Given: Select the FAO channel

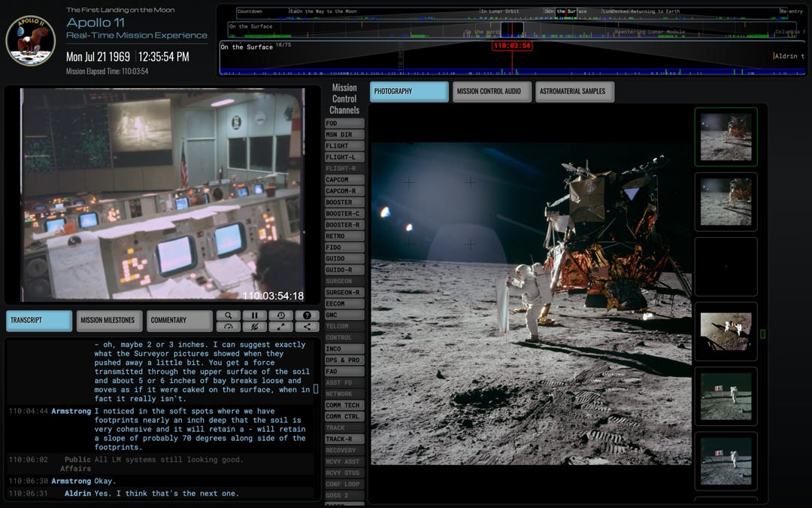Looking at the screenshot, I should [x=344, y=372].
